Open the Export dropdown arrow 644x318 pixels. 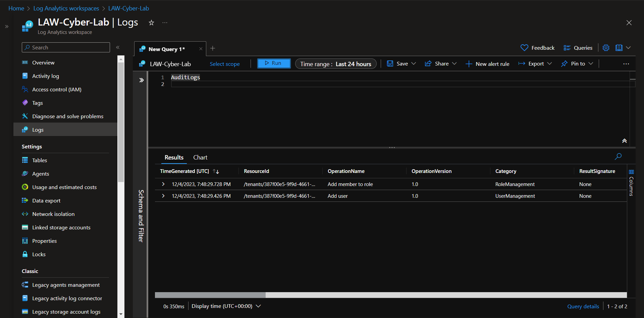(x=549, y=63)
